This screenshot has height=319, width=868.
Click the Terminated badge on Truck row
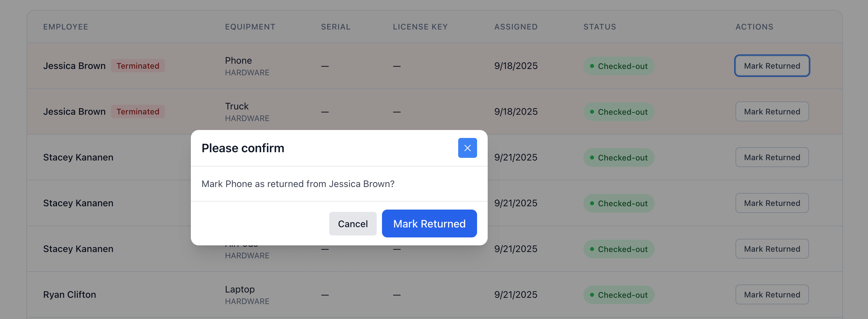coord(138,112)
